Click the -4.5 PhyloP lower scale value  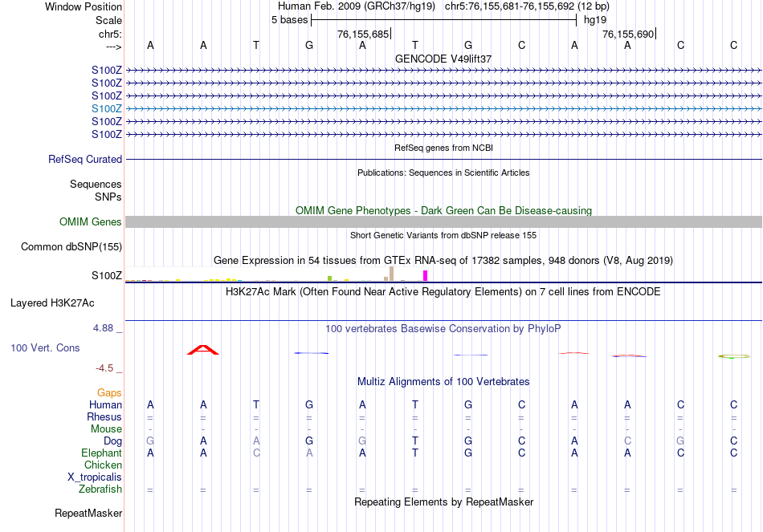pos(104,368)
